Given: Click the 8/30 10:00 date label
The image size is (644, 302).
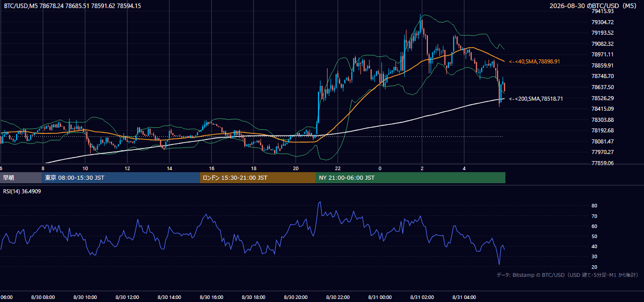Looking at the screenshot, I should pyautogui.click(x=85, y=297).
